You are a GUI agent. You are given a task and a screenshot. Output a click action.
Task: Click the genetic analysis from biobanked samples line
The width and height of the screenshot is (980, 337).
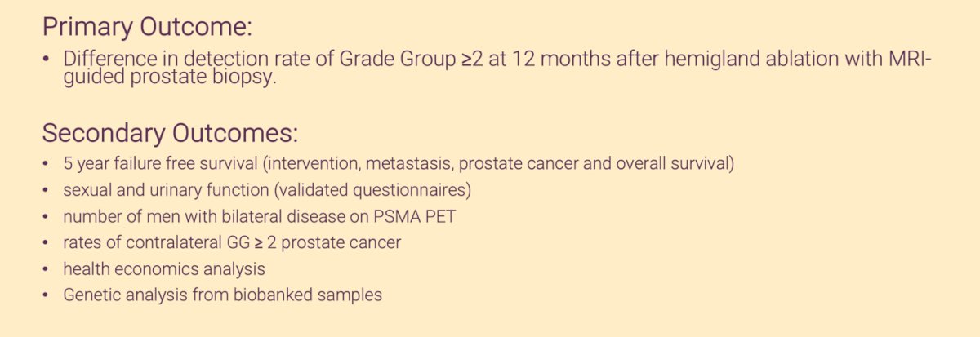(x=222, y=295)
